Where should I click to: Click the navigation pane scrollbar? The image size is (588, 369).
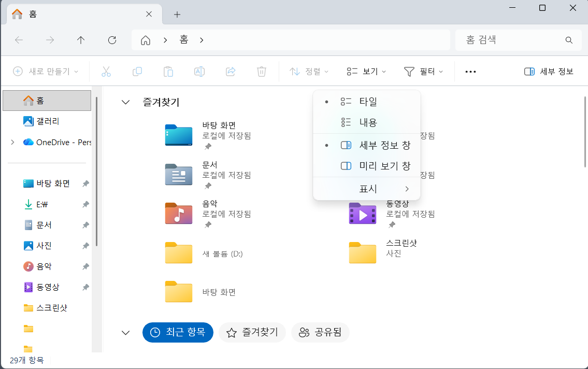tap(96, 172)
